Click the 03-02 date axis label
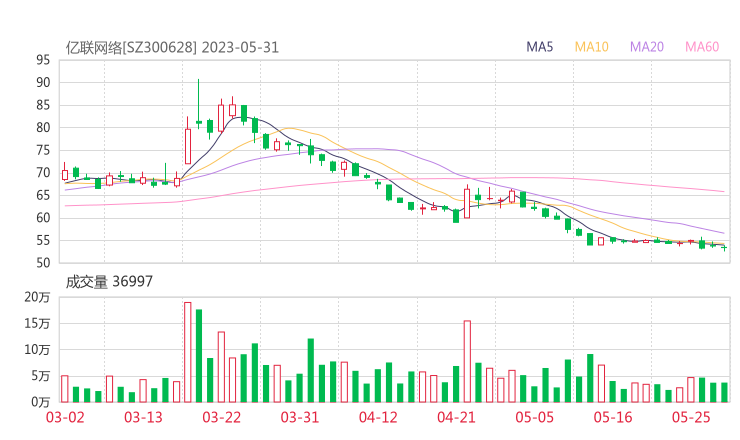This screenshot has height=440, width=740. [x=65, y=418]
